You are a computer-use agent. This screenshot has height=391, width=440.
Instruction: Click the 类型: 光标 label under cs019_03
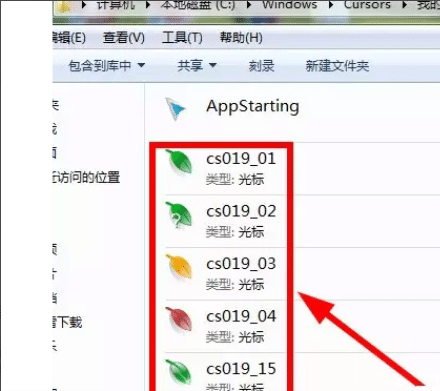click(x=235, y=285)
